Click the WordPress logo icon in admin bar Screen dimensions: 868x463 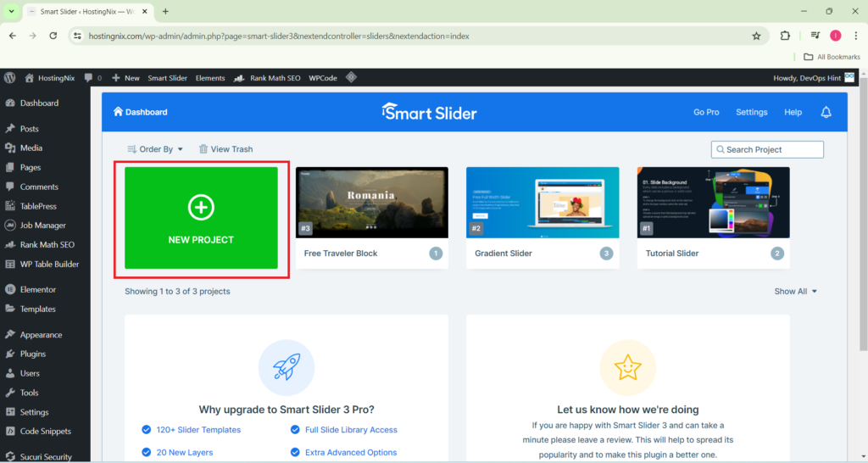coord(9,78)
